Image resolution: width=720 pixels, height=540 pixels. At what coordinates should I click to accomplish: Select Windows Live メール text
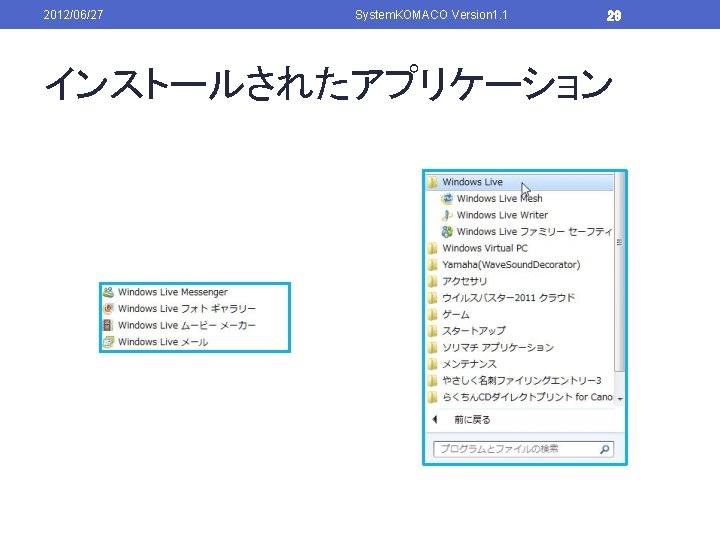pyautogui.click(x=163, y=342)
